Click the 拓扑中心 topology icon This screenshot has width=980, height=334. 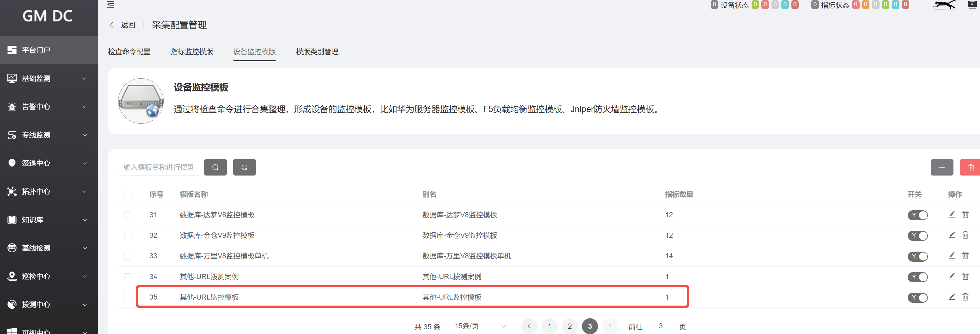[12, 191]
